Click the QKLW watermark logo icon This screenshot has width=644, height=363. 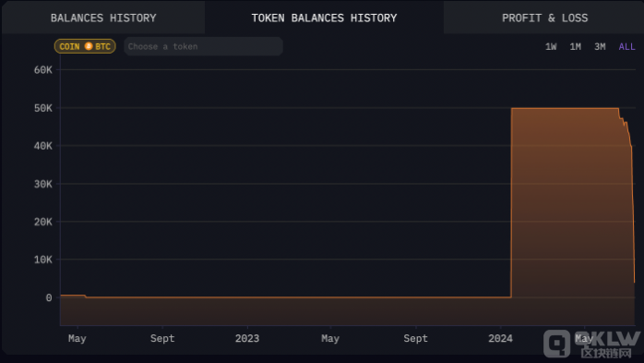pyautogui.click(x=556, y=344)
